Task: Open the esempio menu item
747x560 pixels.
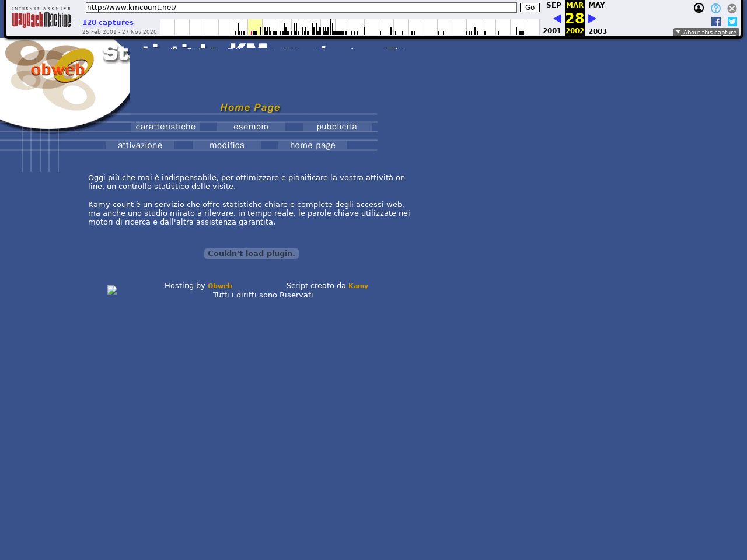Action: 251,127
